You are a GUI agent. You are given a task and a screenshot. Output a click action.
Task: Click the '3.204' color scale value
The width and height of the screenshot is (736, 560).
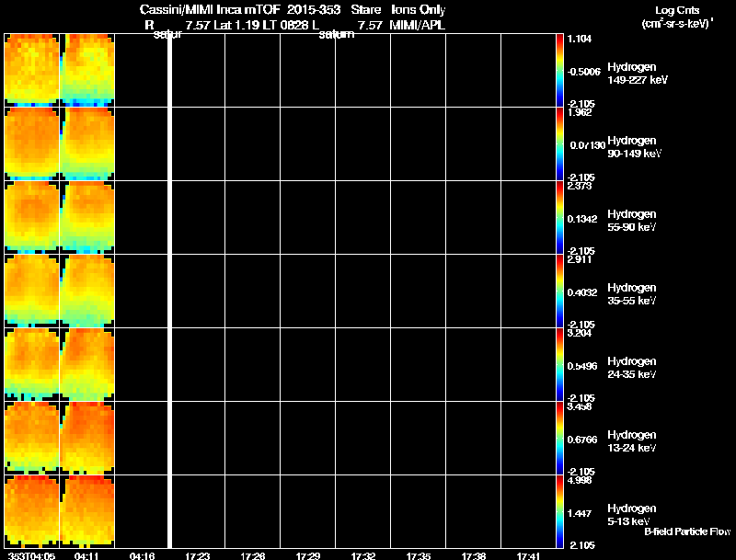580,334
